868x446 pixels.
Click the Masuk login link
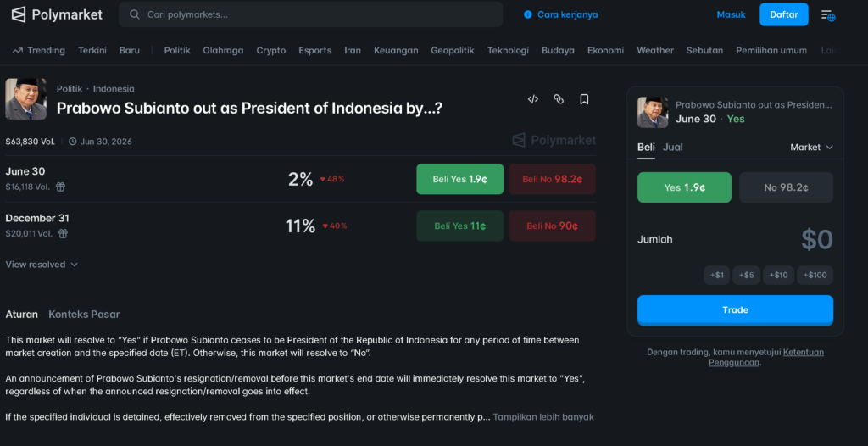[x=732, y=14]
